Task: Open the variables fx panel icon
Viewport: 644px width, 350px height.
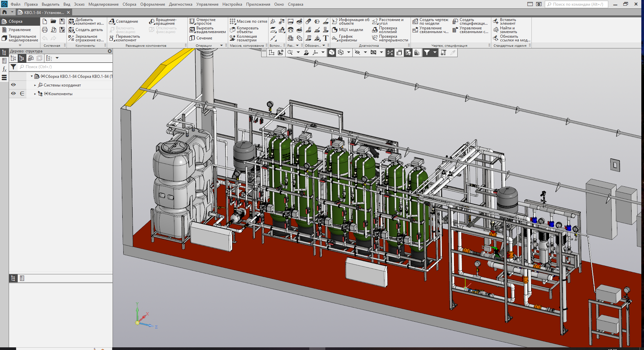Action: 4,69
